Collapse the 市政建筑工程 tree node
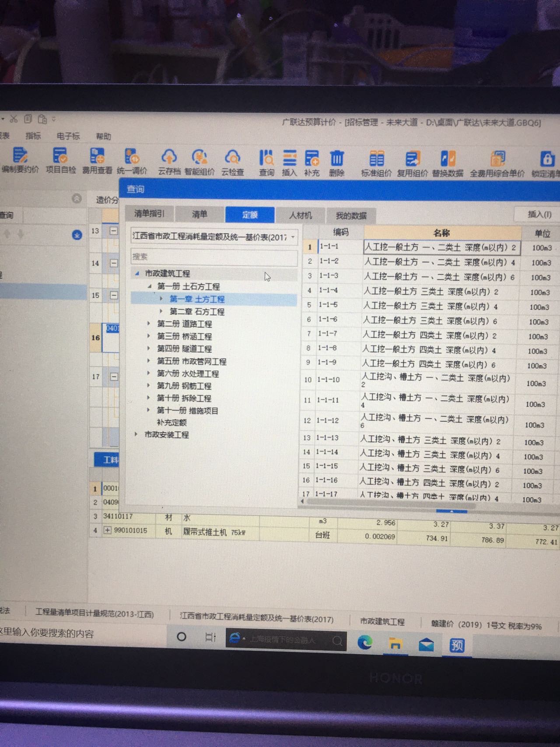560x747 pixels. (x=137, y=273)
